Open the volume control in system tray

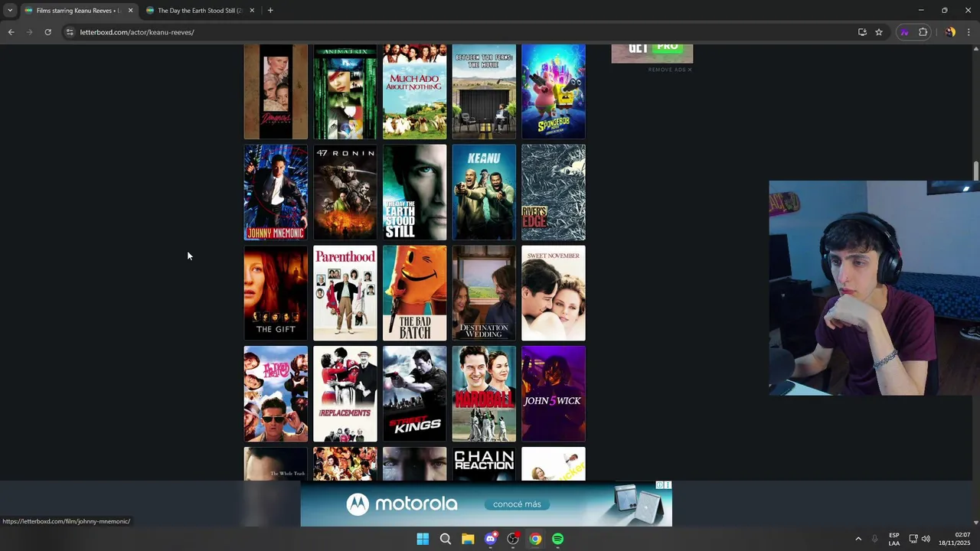click(x=926, y=539)
